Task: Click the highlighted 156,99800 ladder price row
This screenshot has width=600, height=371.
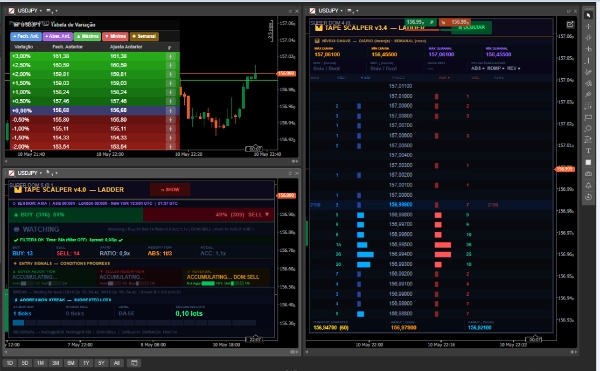Action: coord(432,205)
